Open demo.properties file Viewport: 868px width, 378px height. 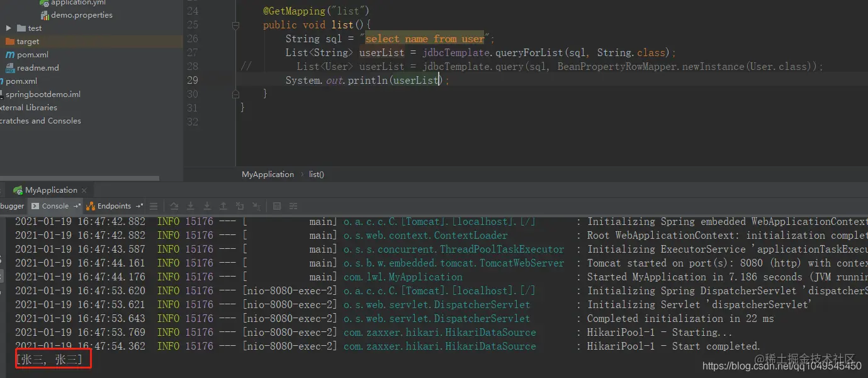tap(82, 15)
